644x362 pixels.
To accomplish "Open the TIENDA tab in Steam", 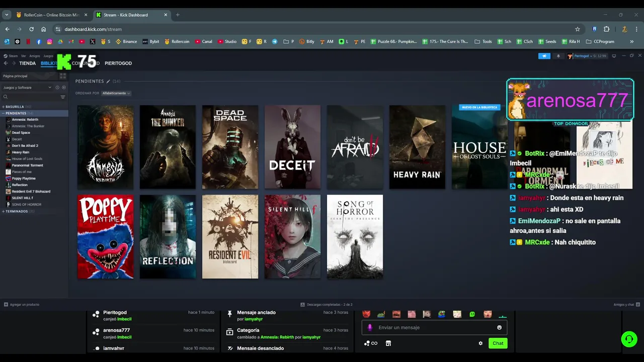I will (x=27, y=63).
